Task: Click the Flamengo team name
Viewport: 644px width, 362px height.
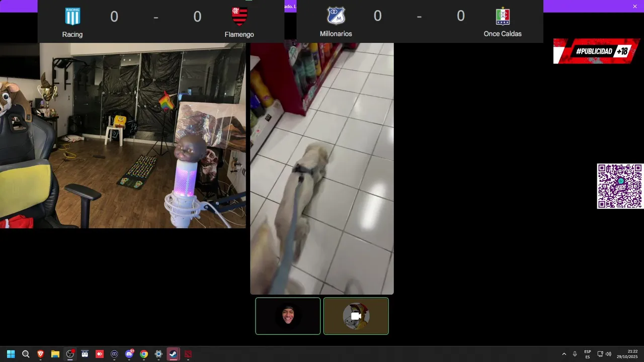Action: [239, 34]
